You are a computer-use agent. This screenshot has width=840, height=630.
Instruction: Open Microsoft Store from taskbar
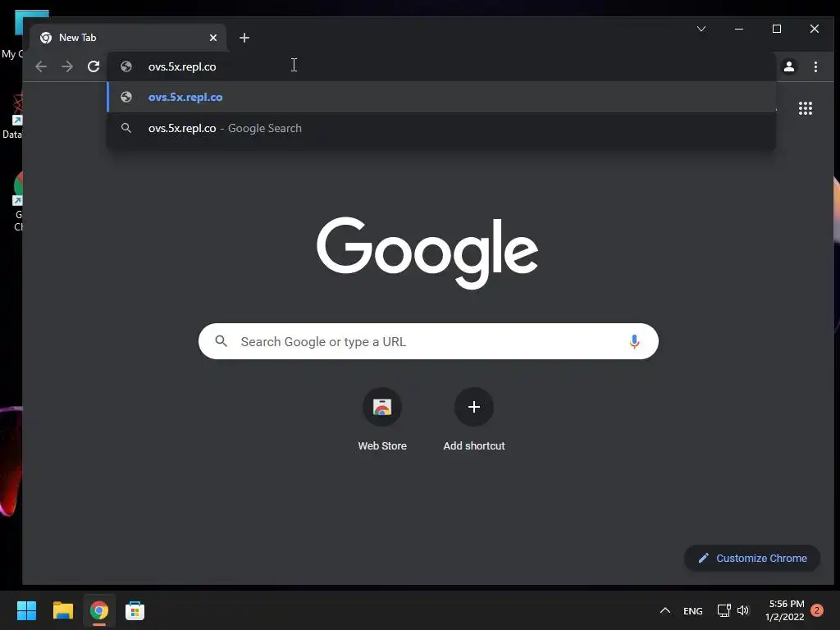pyautogui.click(x=135, y=610)
